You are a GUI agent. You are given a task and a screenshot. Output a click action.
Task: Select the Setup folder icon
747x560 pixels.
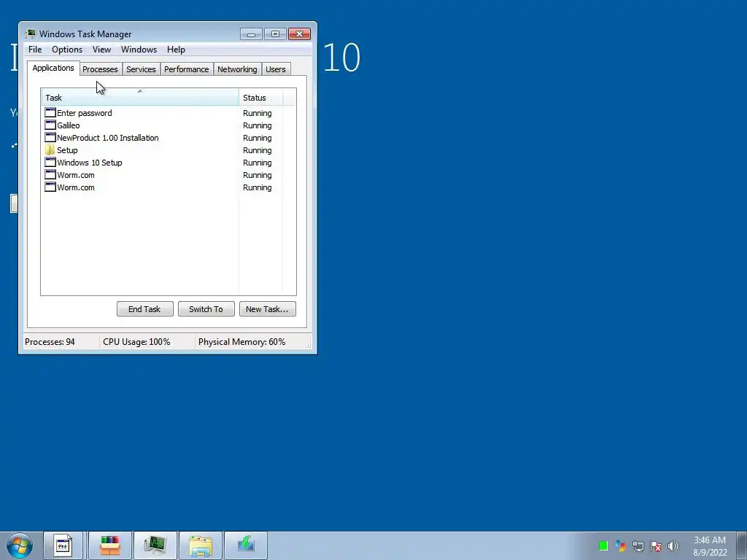50,150
